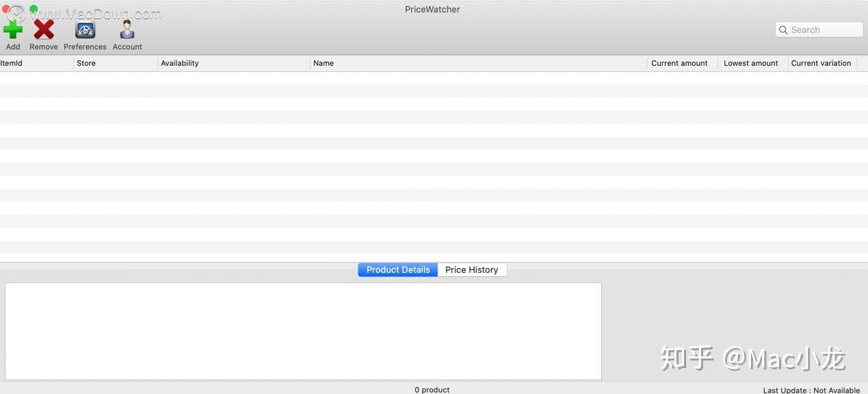Click the Current variation column header
Screen dimensions: 868x394
(x=821, y=62)
